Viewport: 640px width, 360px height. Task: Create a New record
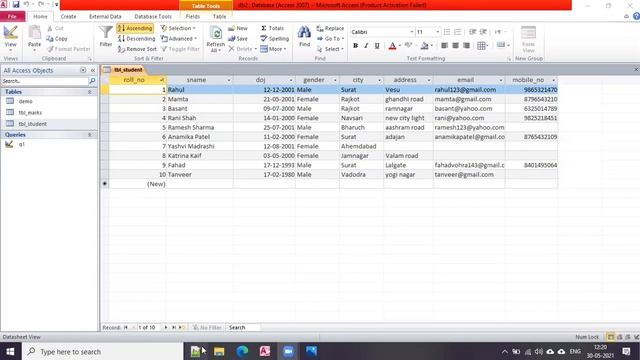pyautogui.click(x=238, y=28)
